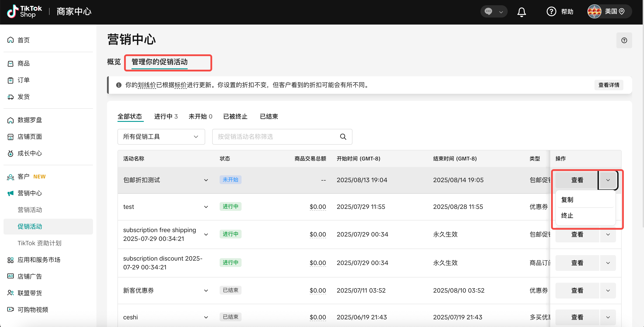Viewport: 644px width, 327px height.
Task: Click the search magnifier icon in filter box
Action: click(343, 137)
